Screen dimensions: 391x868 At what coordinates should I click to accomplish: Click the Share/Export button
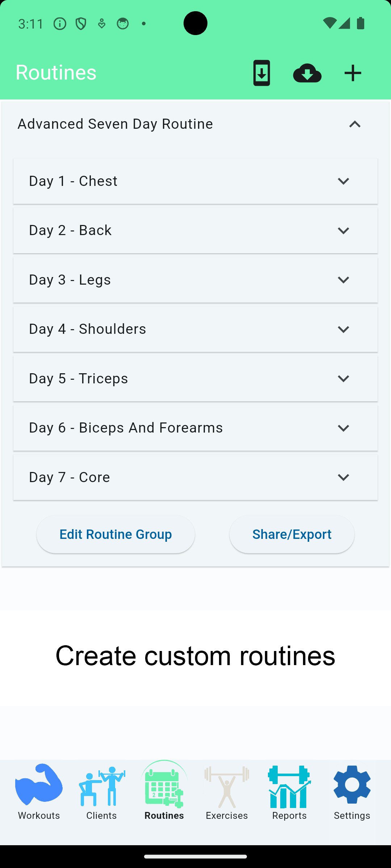[x=292, y=534]
